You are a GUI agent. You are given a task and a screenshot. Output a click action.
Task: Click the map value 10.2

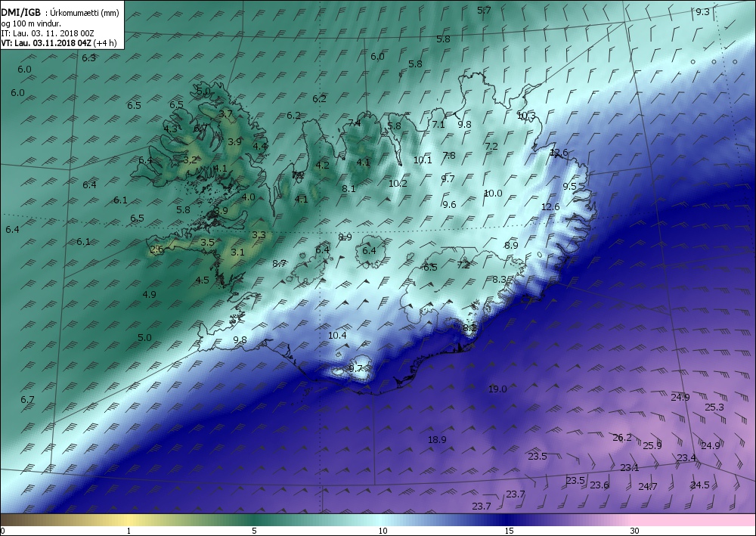[398, 183]
